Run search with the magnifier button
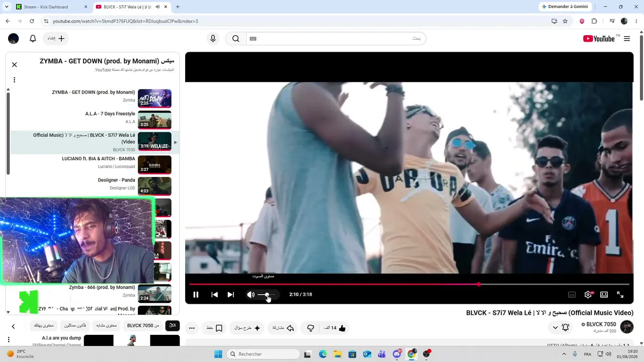The width and height of the screenshot is (644, 362). coord(235,39)
